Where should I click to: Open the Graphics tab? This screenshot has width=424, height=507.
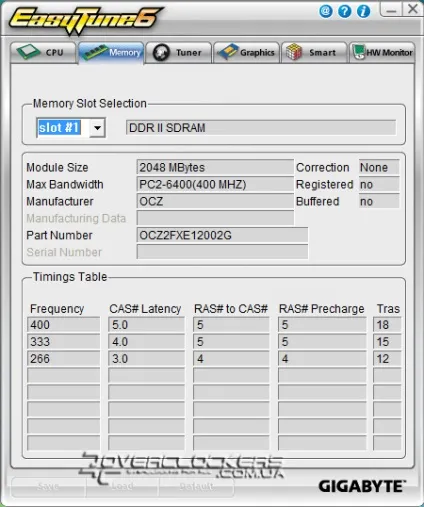[246, 52]
